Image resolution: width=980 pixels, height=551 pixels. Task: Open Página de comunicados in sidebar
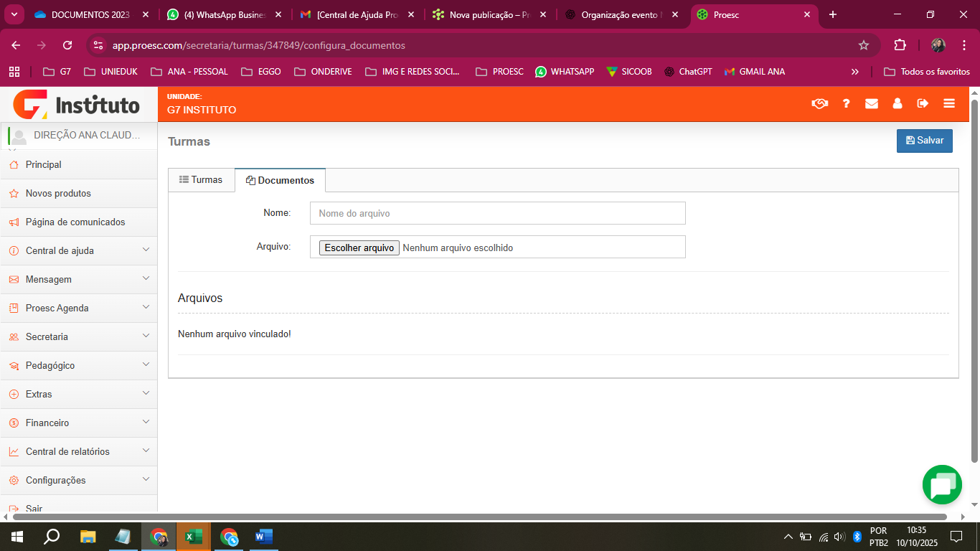[75, 222]
